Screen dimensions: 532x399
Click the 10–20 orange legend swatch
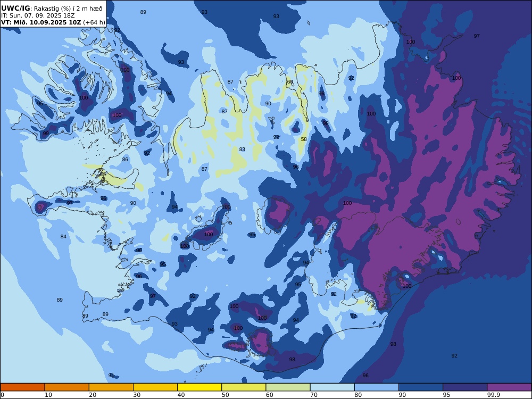pos(67,387)
